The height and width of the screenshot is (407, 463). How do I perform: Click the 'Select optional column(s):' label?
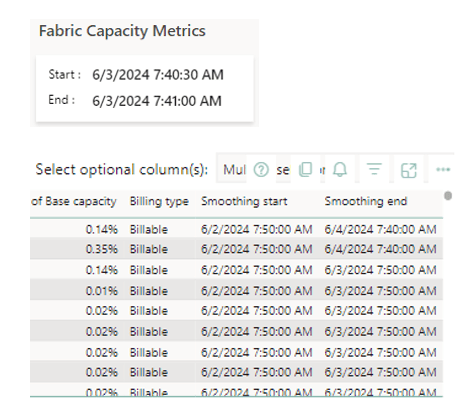point(122,170)
